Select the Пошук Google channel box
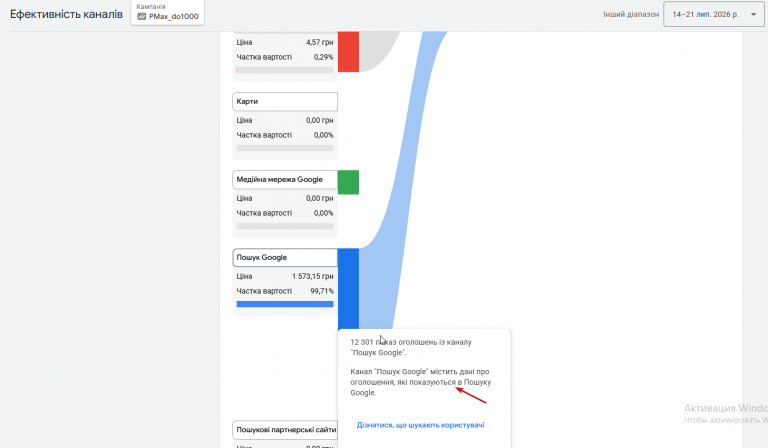 (x=285, y=258)
